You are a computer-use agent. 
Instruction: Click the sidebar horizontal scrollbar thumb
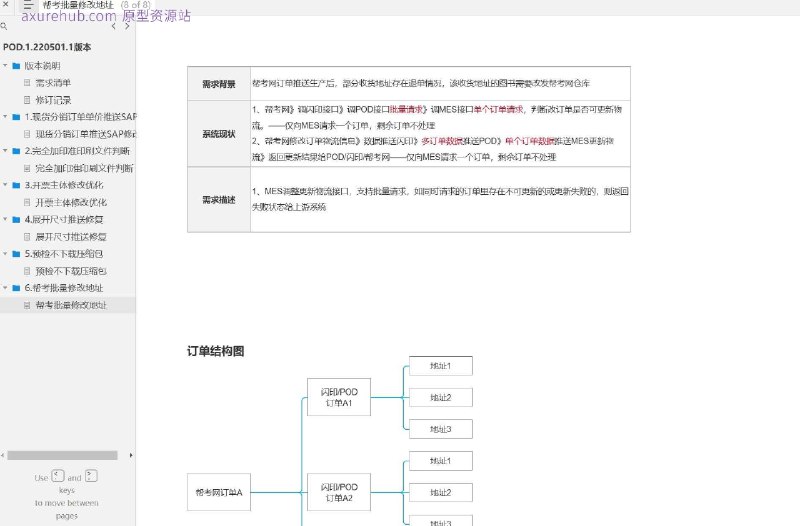[x=62, y=455]
